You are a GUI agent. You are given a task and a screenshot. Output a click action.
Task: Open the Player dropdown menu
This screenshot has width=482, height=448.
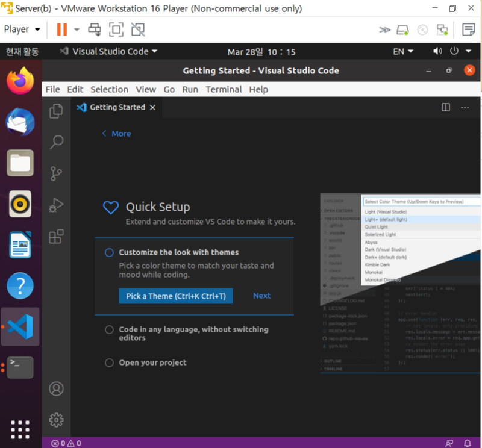(x=22, y=29)
